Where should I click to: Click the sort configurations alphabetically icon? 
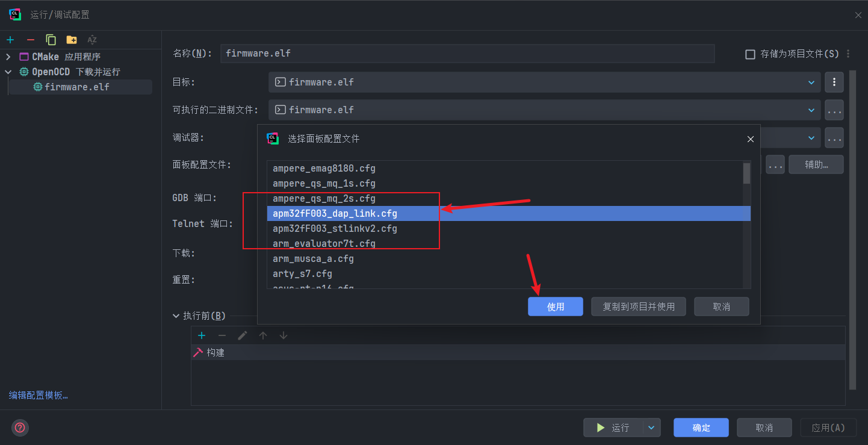pos(92,40)
